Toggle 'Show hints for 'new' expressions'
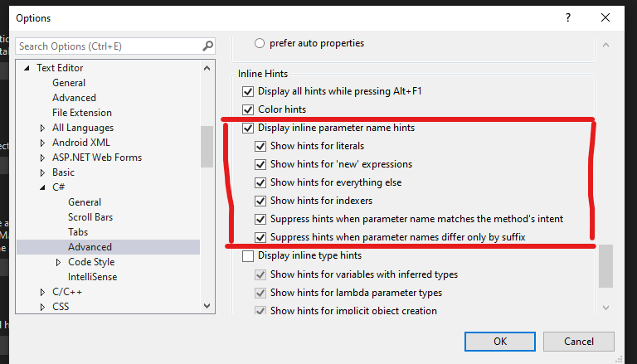The width and height of the screenshot is (637, 364). (260, 164)
